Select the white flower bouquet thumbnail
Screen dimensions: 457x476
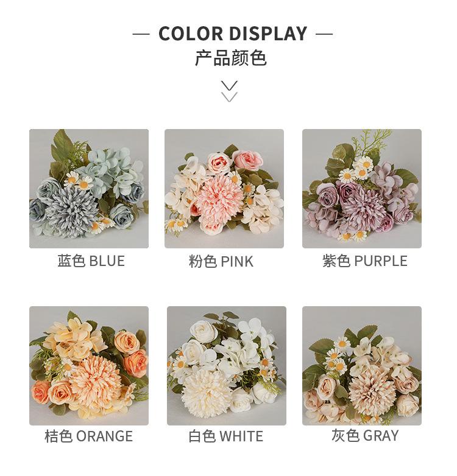[x=227, y=366]
